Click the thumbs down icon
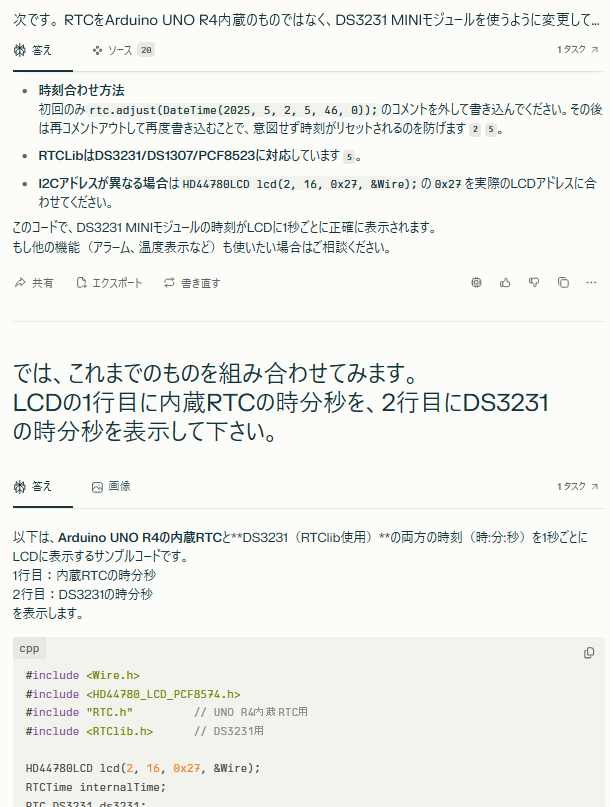This screenshot has height=807, width=610. [x=534, y=283]
